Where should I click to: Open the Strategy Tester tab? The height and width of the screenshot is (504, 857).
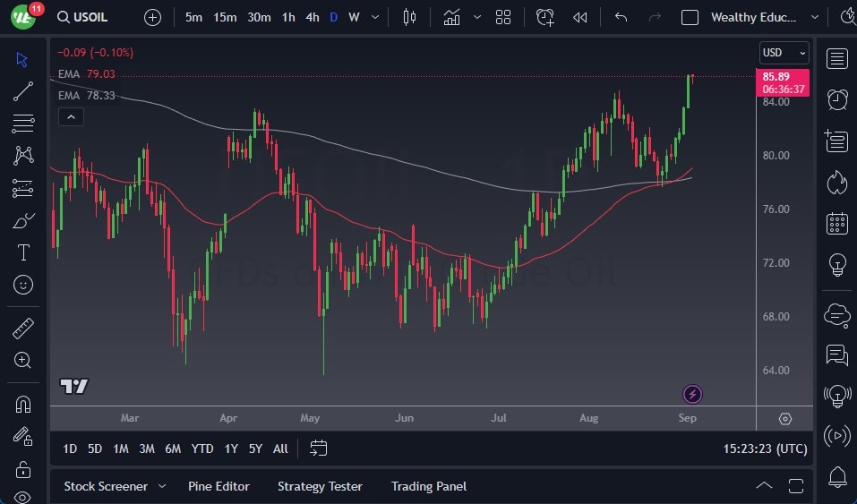pos(320,486)
